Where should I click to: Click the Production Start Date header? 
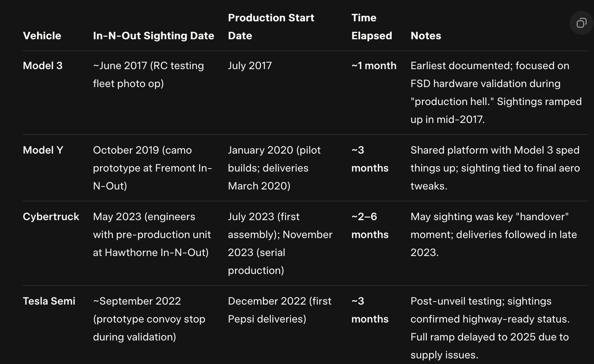271,27
